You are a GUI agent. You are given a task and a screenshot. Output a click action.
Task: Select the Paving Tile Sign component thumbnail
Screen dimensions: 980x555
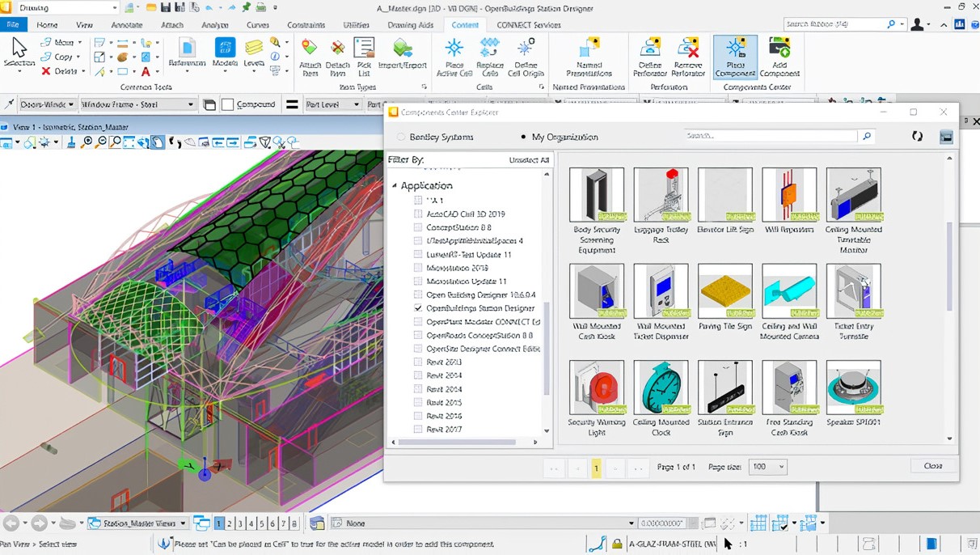tap(725, 291)
